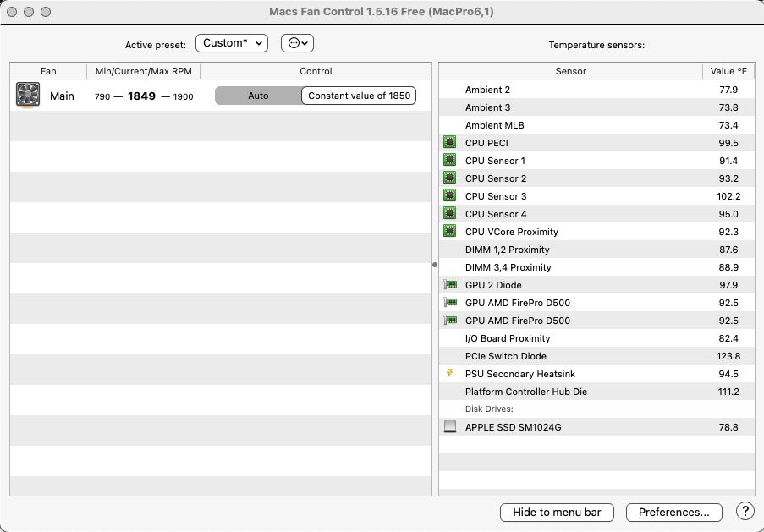Click the 78.8 SSD temperature value
The image size is (764, 532).
point(728,427)
